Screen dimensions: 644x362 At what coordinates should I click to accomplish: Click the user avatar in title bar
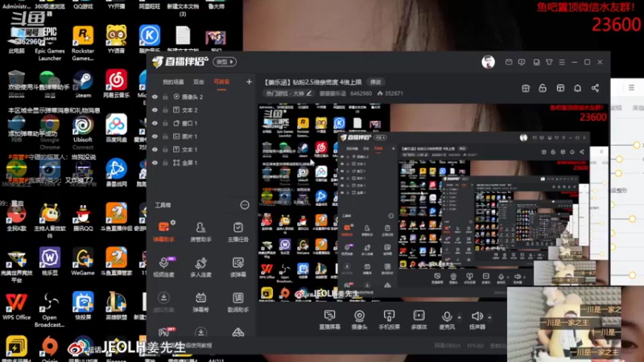click(488, 62)
